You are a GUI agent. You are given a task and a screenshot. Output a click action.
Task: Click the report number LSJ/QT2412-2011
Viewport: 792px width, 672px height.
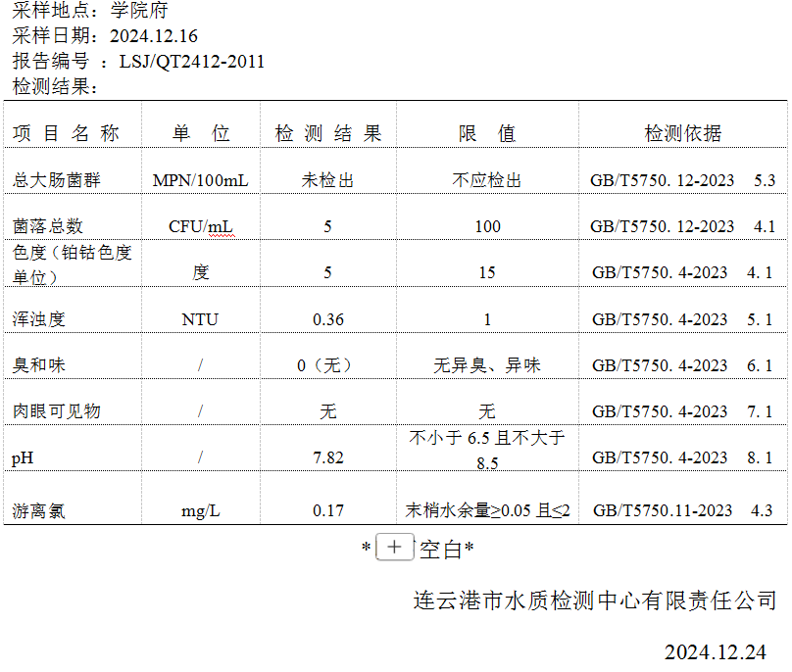(191, 62)
